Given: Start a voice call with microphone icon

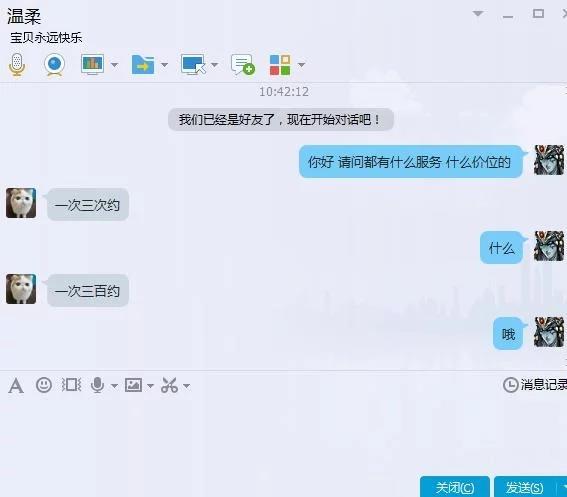Looking at the screenshot, I should pyautogui.click(x=17, y=64).
